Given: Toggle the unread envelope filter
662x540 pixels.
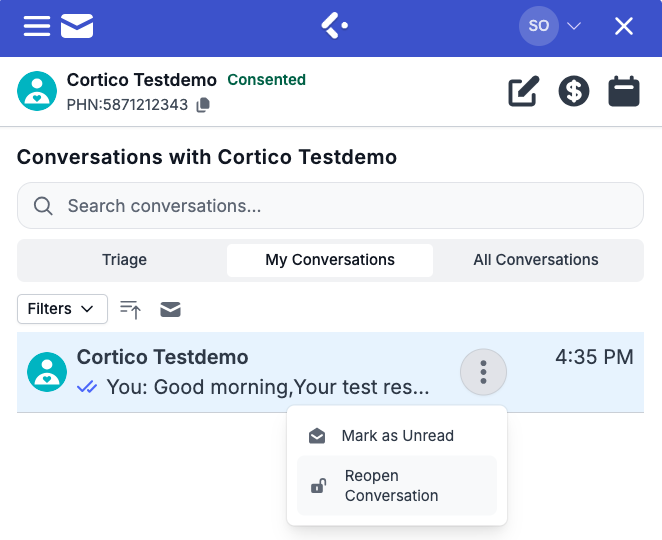Looking at the screenshot, I should (170, 310).
